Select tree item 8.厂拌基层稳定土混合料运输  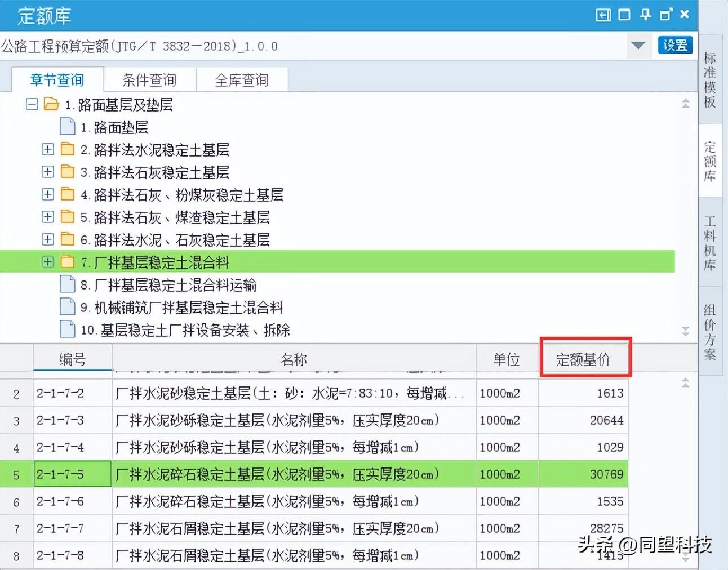pyautogui.click(x=168, y=285)
